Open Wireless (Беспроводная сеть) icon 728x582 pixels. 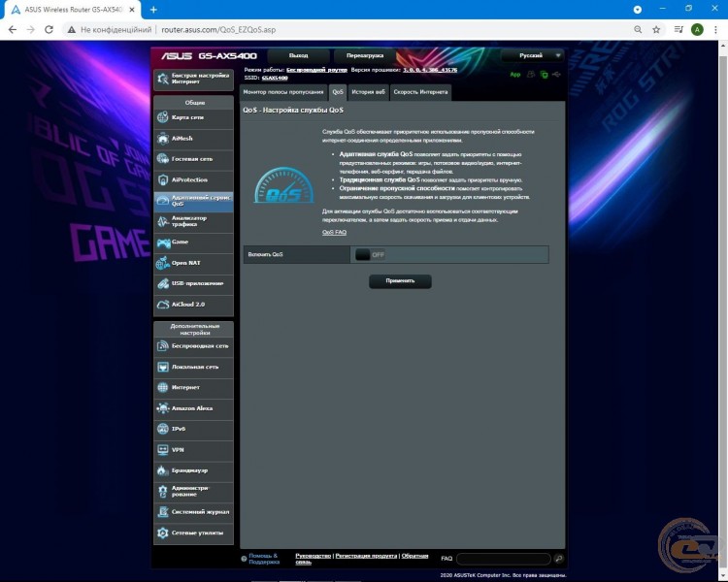pos(162,345)
